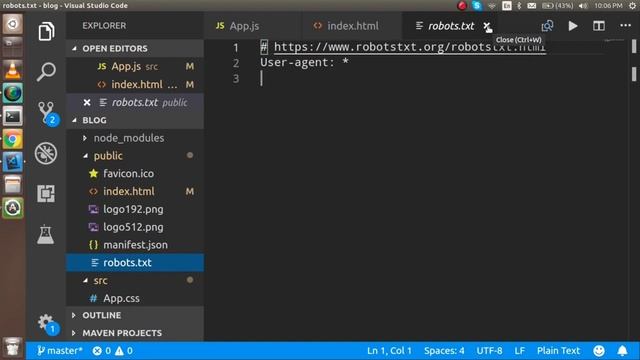640x360 pixels.
Task: Open Software Updater in Ubuntu dock
Action: tap(13, 208)
